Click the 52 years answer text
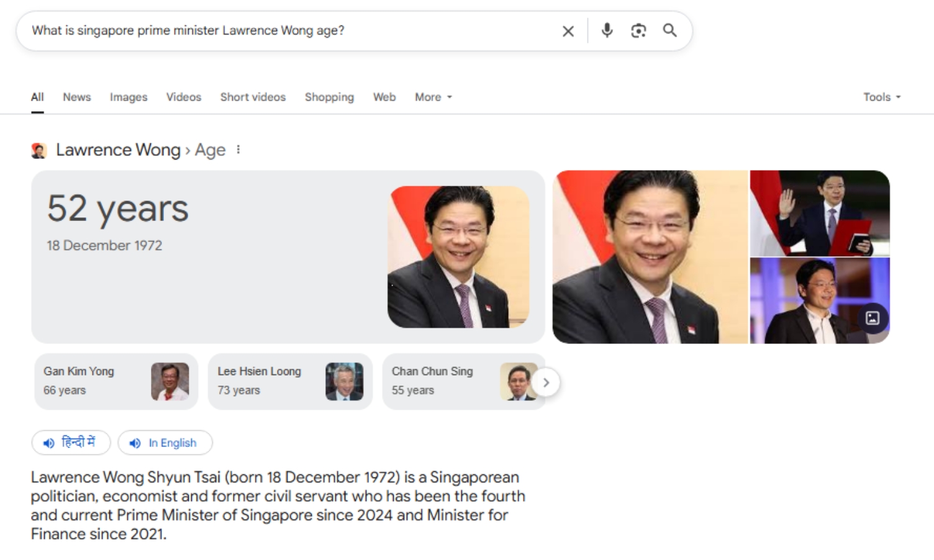This screenshot has height=560, width=934. [117, 209]
